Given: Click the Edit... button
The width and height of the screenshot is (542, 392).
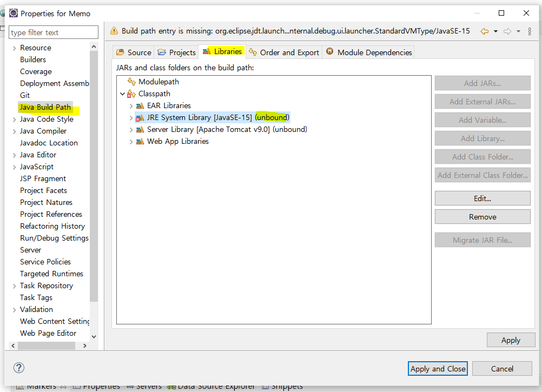Looking at the screenshot, I should pyautogui.click(x=482, y=198).
